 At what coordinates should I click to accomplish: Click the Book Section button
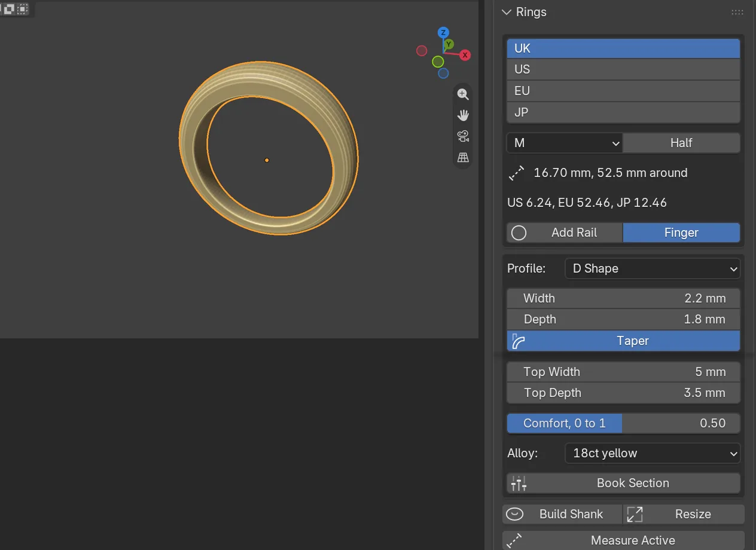623,483
